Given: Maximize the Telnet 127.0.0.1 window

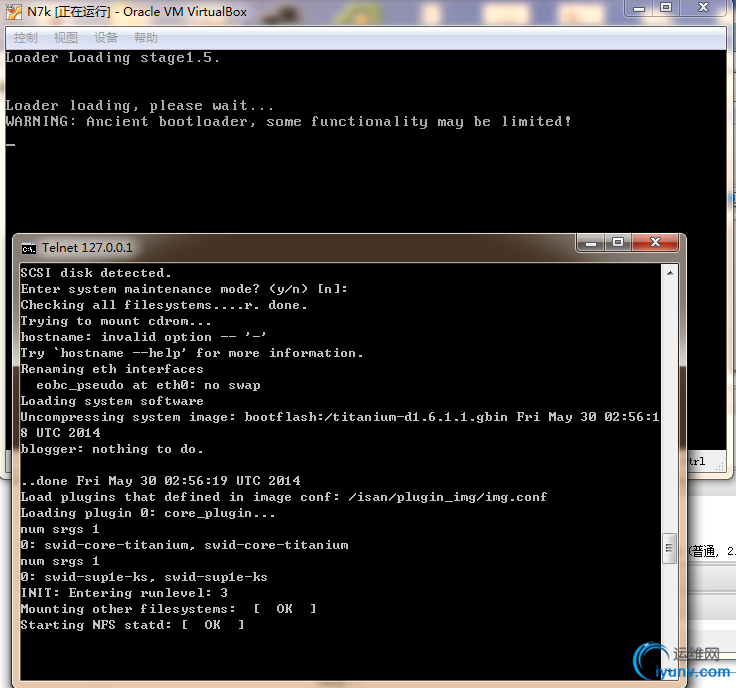Looking at the screenshot, I should 618,243.
